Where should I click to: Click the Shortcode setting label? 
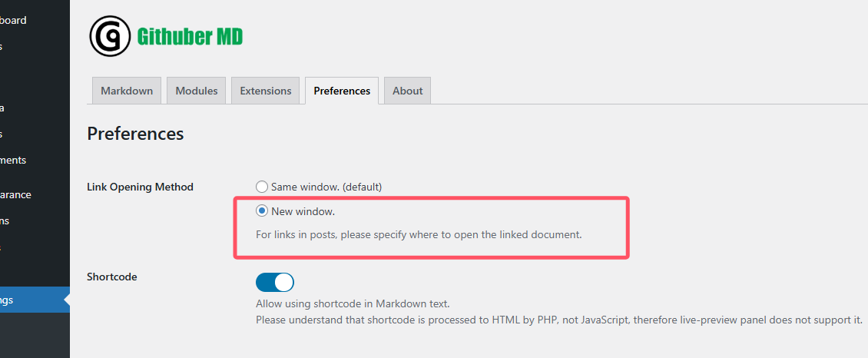click(112, 277)
